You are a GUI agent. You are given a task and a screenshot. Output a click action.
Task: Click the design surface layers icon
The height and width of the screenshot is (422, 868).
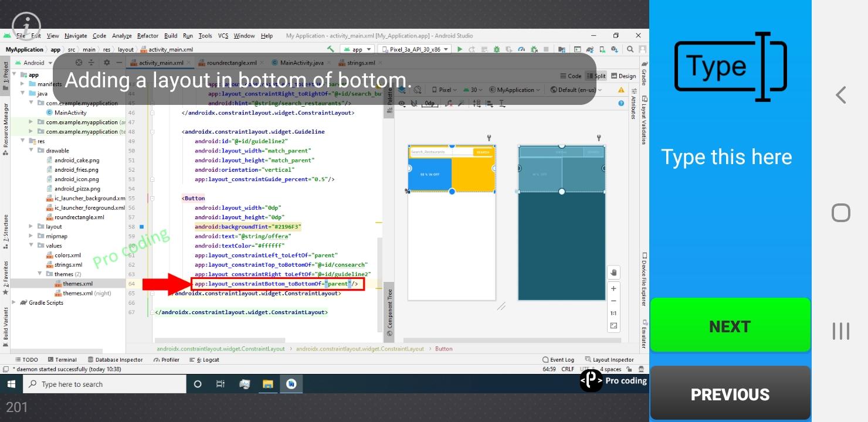click(402, 90)
